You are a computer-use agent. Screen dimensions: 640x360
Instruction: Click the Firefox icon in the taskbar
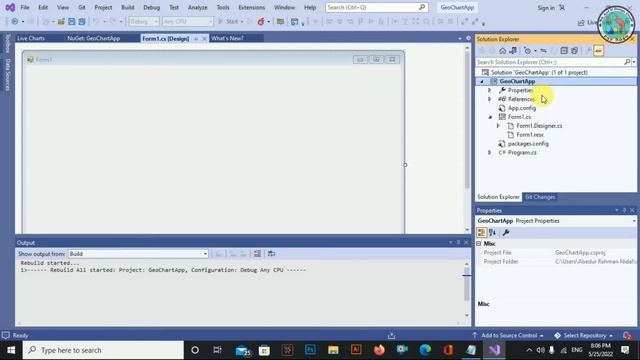tap(379, 350)
